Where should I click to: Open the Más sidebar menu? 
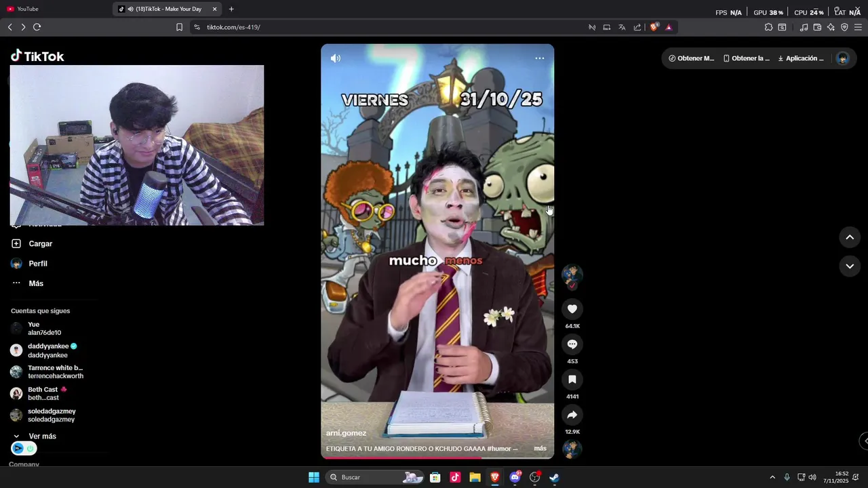pos(35,283)
